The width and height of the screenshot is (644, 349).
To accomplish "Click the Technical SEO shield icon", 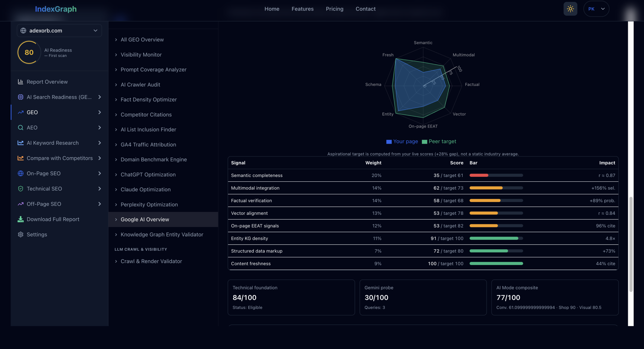I will click(20, 189).
